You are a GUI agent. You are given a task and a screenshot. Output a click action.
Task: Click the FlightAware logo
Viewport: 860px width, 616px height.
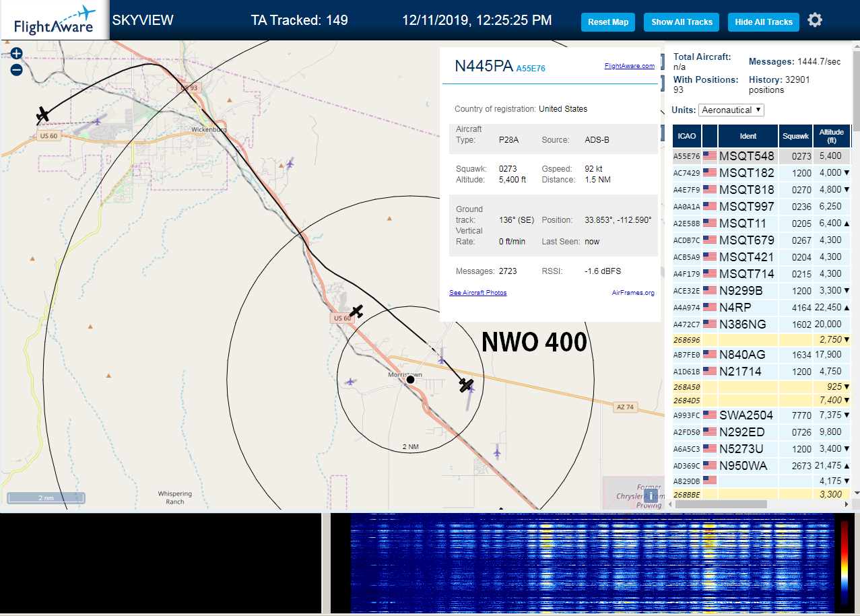pos(55,20)
